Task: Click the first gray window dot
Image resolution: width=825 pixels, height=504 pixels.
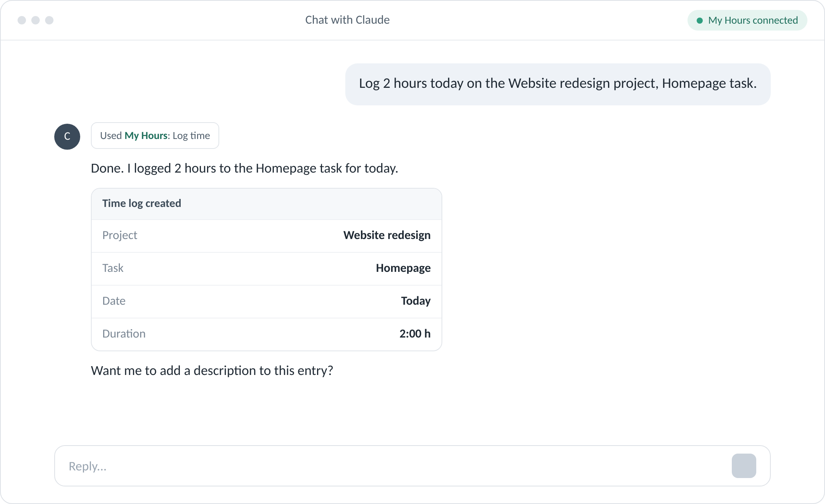Action: 22,20
